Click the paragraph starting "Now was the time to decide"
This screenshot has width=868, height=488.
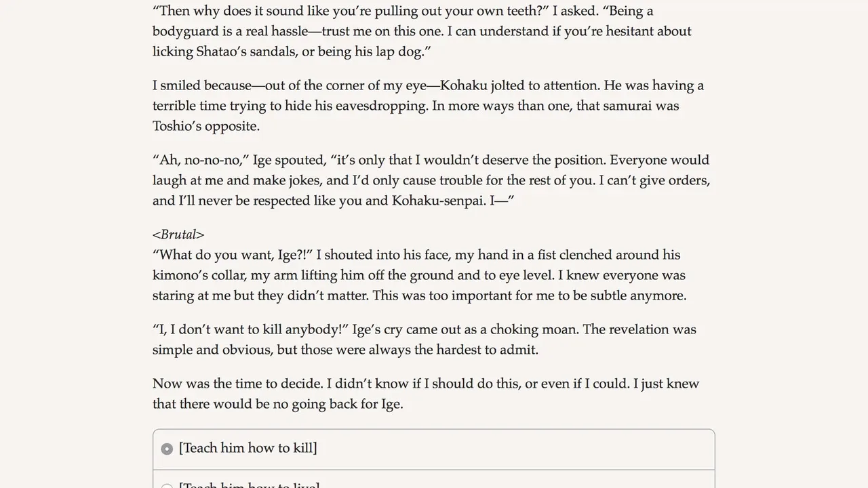(425, 394)
